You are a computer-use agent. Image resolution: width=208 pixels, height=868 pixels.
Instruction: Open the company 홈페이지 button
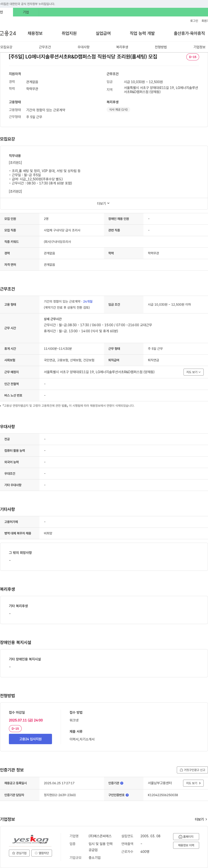186,837
